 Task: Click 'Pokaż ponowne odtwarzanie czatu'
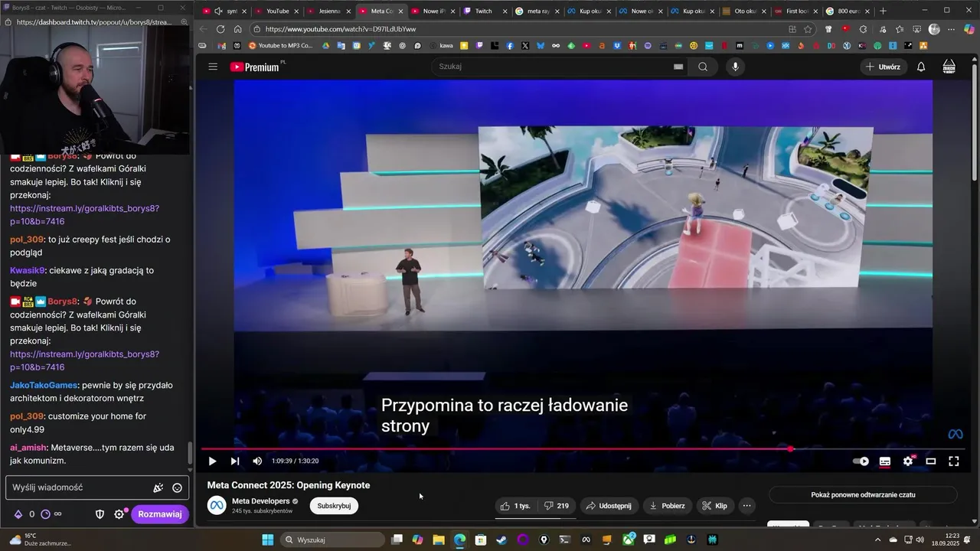click(x=863, y=495)
